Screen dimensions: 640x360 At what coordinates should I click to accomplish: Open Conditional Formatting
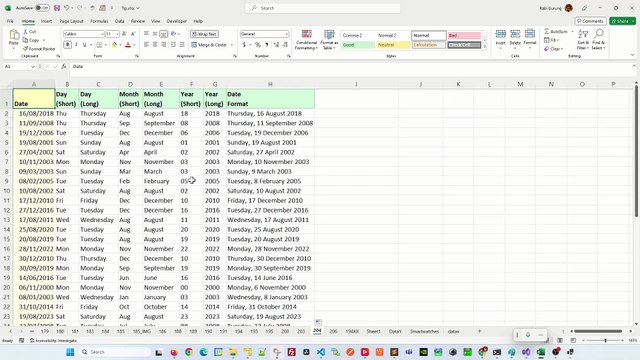(307, 40)
